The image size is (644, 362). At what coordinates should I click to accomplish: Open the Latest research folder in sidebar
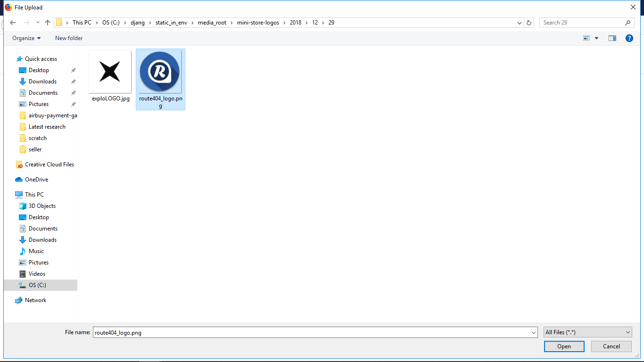coord(47,127)
